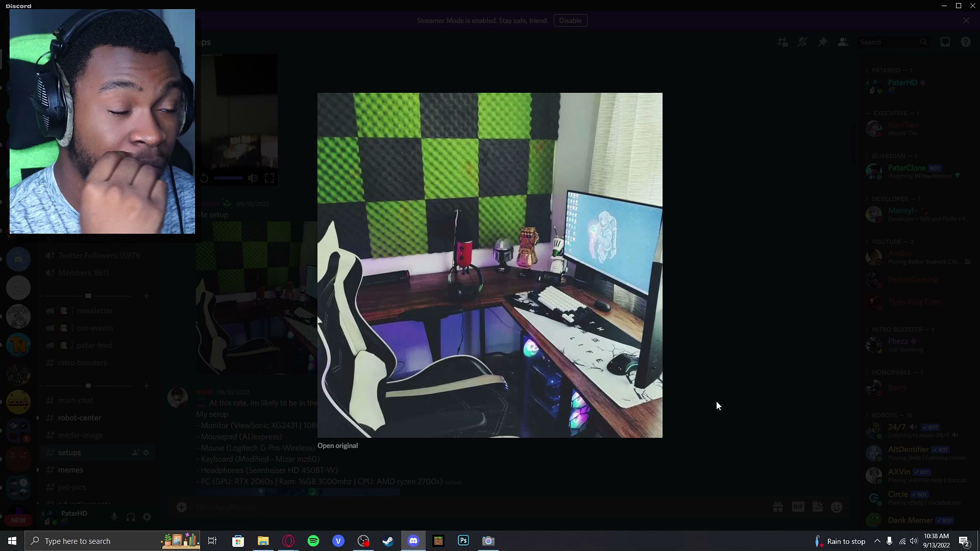The width and height of the screenshot is (980, 551).
Task: Open the nitro-boosters channel
Action: point(97,363)
